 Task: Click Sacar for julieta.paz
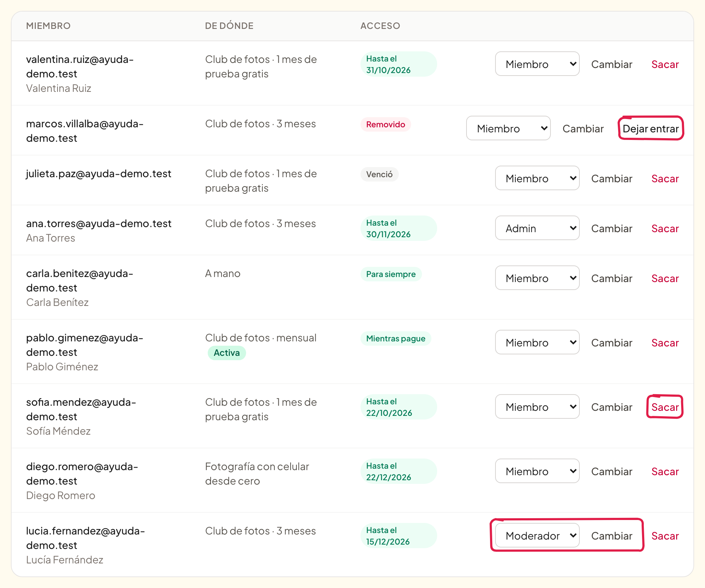coord(665,179)
